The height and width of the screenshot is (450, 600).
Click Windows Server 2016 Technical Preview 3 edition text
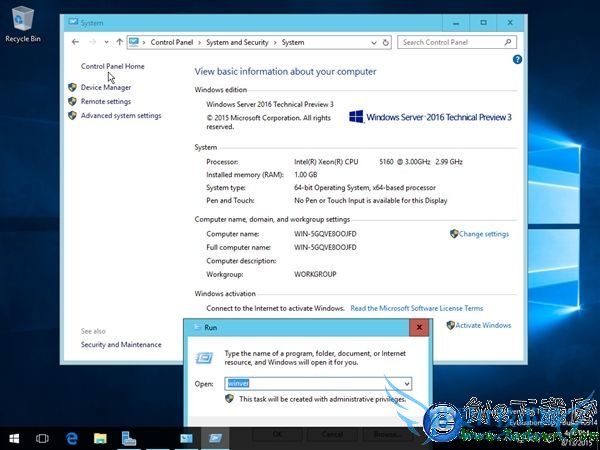click(x=270, y=104)
